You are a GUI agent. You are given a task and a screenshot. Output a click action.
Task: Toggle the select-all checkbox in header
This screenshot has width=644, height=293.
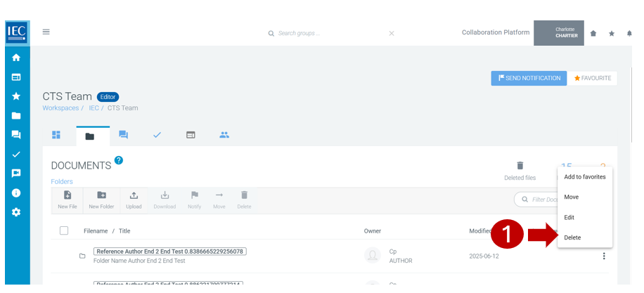(64, 230)
